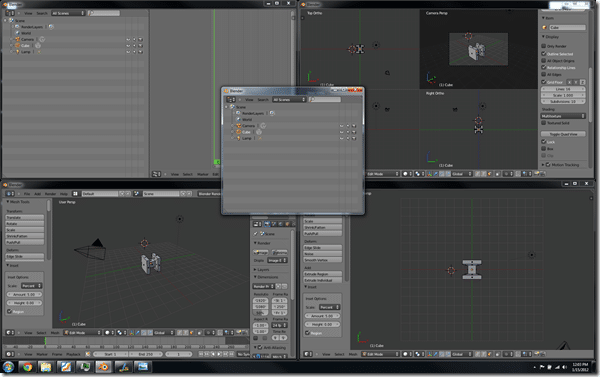Viewport: 600px width, 377px height.
Task: Open Windows Explorer folder icon in taskbar
Action: [46, 367]
